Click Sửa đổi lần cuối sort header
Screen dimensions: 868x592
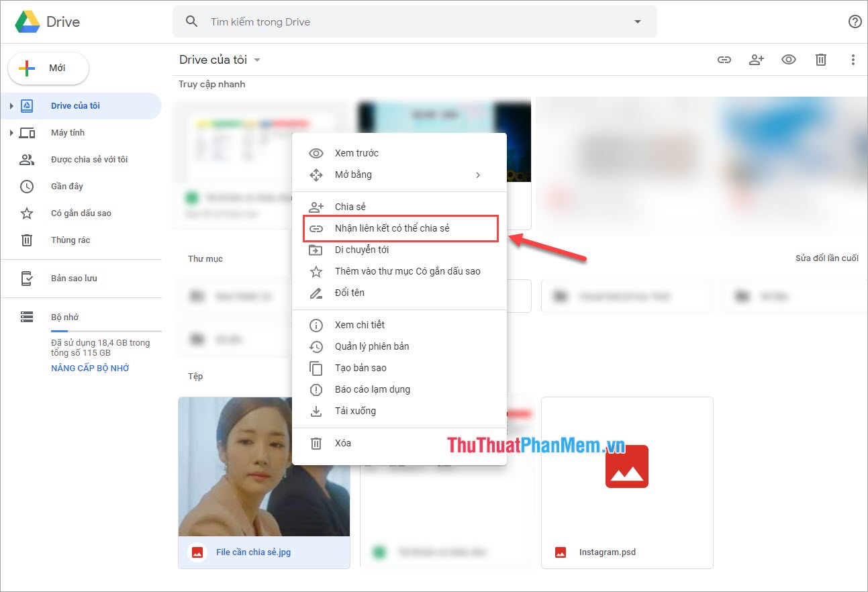click(x=827, y=258)
